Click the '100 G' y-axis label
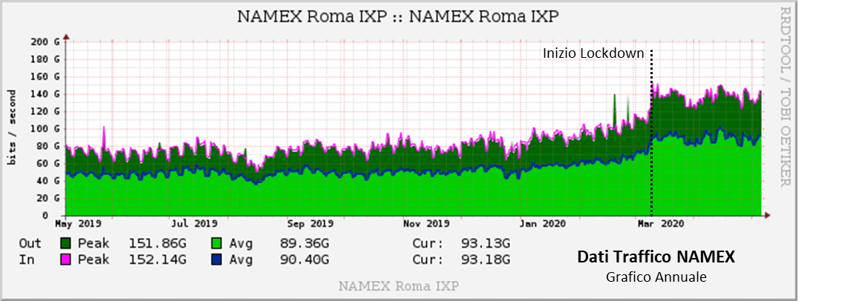This screenshot has width=868, height=301. tap(45, 129)
